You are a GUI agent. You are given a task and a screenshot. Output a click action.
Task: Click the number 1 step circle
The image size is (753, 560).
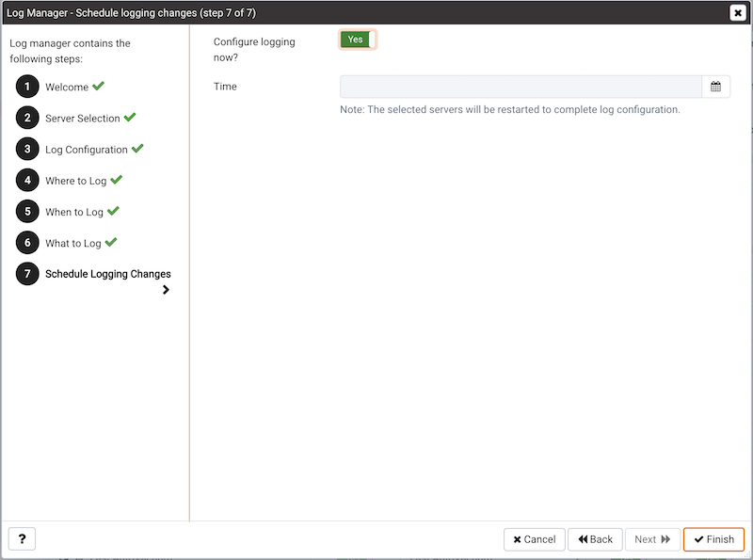click(x=27, y=87)
